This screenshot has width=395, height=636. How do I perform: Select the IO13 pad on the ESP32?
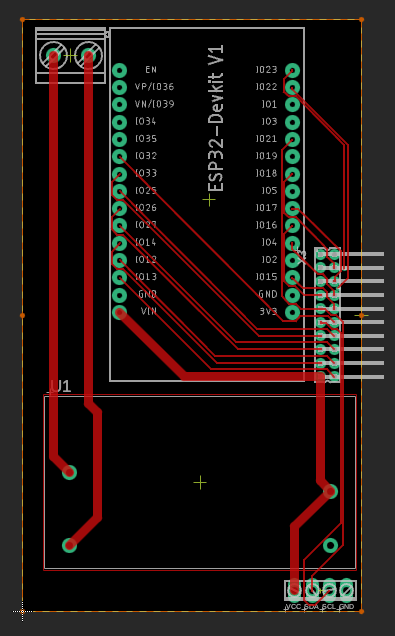119,277
